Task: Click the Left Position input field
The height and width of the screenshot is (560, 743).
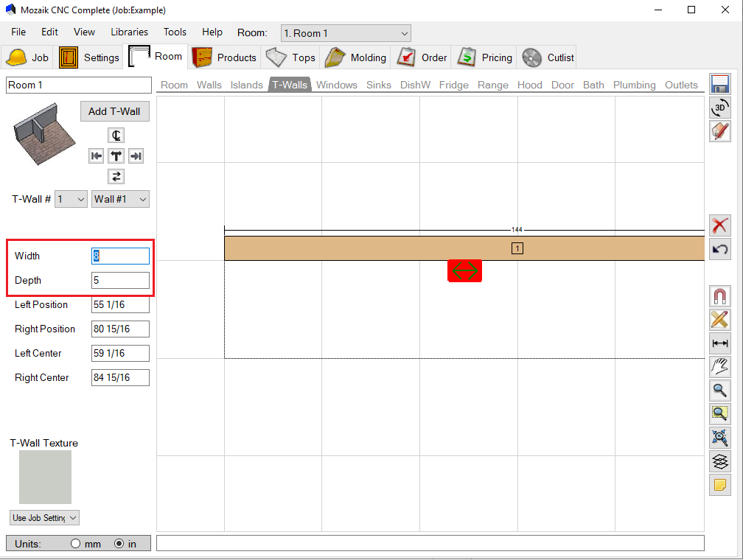Action: click(120, 305)
